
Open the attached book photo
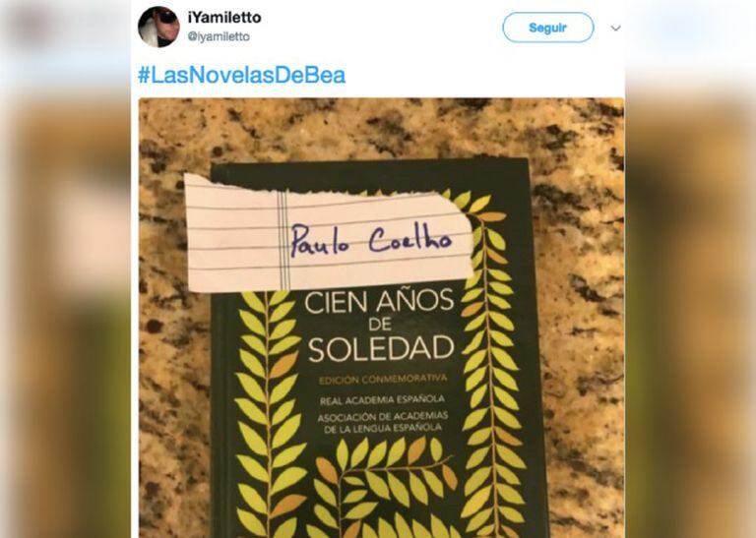point(381,318)
